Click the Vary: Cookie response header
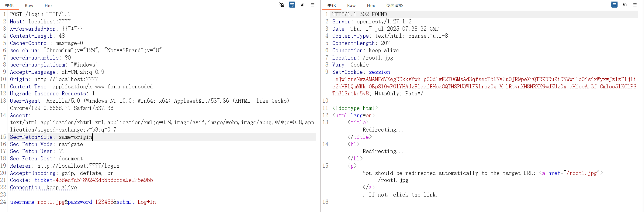Viewport: 644px width, 212px height. tap(350, 65)
